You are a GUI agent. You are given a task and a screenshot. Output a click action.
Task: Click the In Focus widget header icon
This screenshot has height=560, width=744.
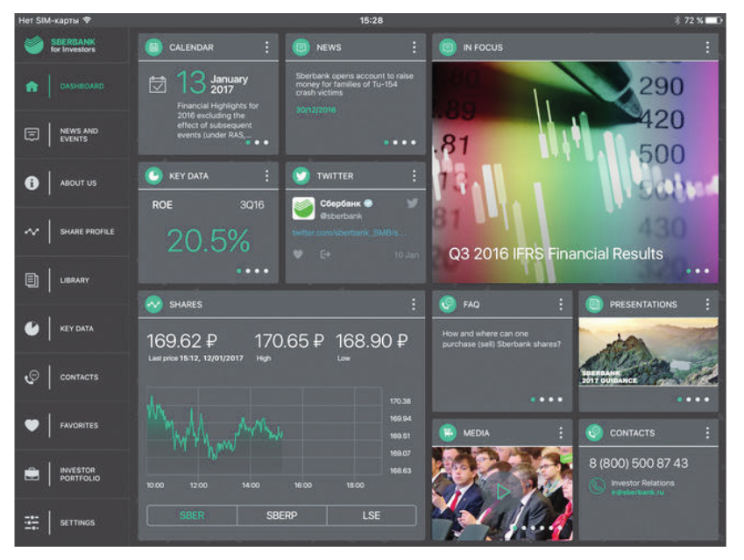(x=448, y=47)
